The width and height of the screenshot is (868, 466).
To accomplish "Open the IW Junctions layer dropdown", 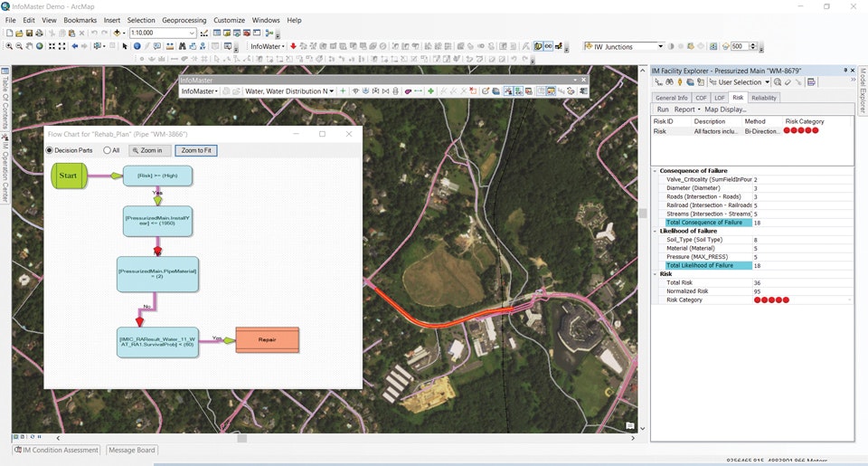I will coord(660,46).
